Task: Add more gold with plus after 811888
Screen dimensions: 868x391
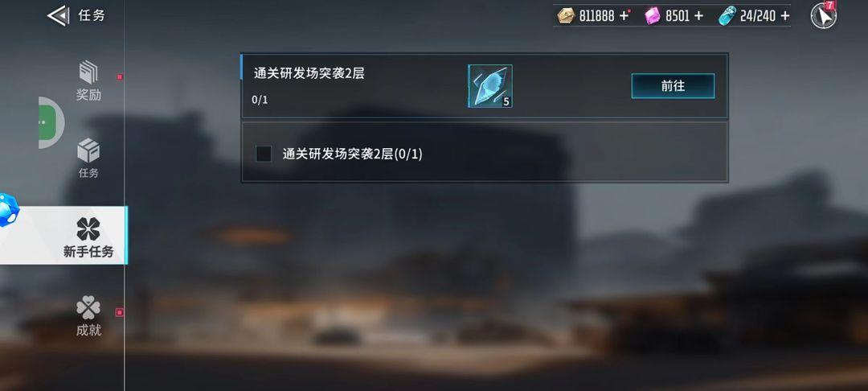Action: pos(624,15)
